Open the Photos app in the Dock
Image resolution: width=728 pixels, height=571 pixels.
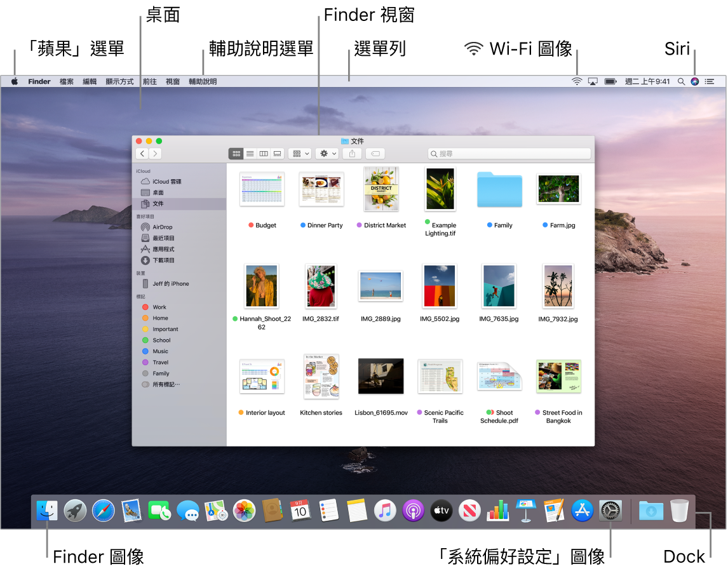coord(244,511)
